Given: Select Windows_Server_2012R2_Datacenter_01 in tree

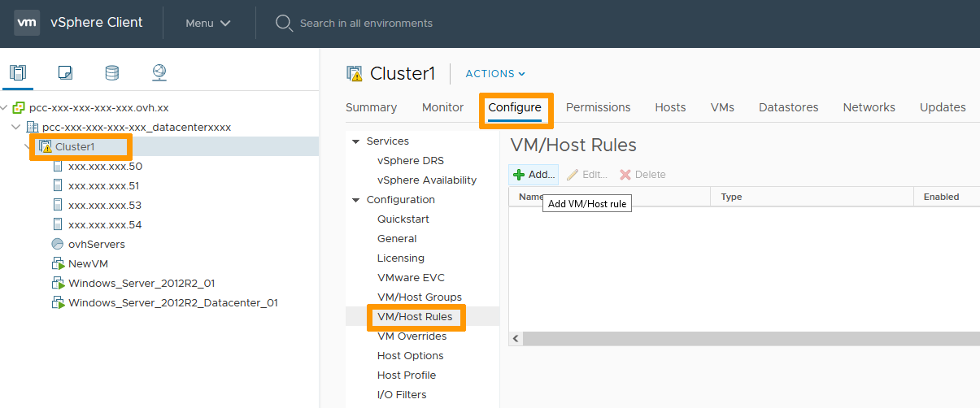Looking at the screenshot, I should coord(173,302).
